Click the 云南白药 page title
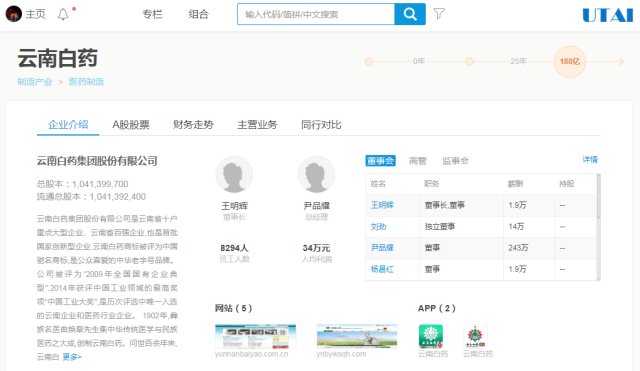This screenshot has height=371, width=640. [58, 58]
